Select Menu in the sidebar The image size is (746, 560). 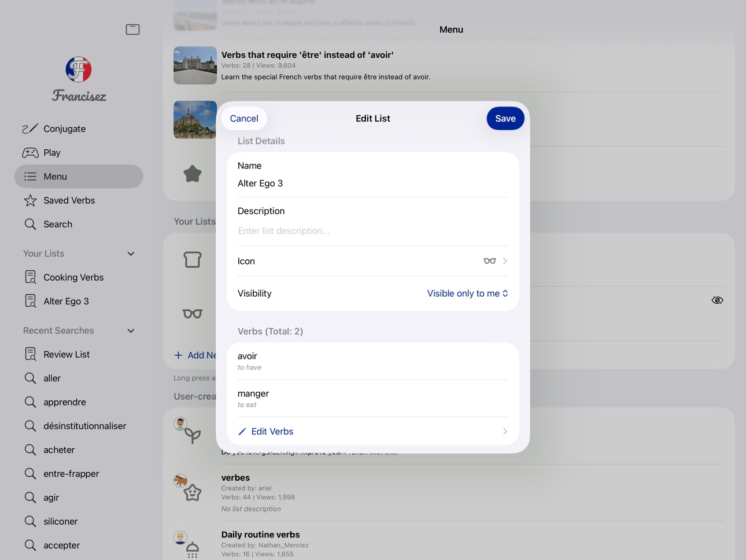pyautogui.click(x=79, y=176)
